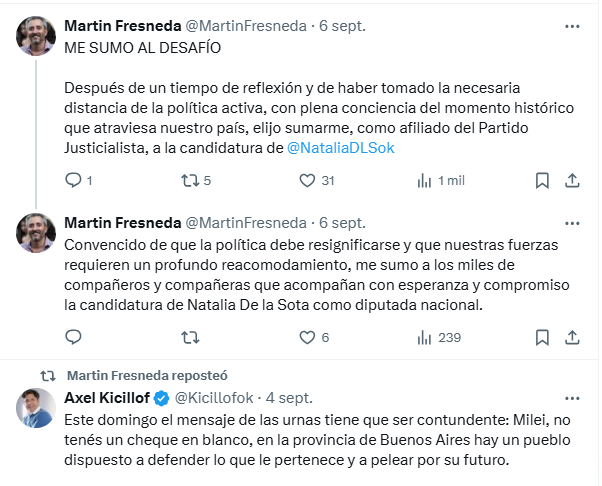This screenshot has height=486, width=602.
Task: Open more options on Axel Kicillof tweet
Action: coord(571,398)
